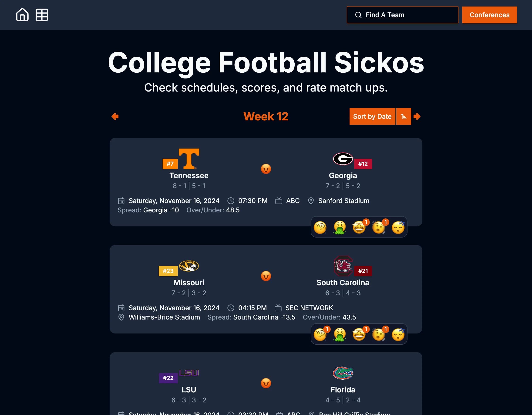React with vomiting emoji on Tennessee-Georgia game
This screenshot has width=532, height=415.
[340, 227]
